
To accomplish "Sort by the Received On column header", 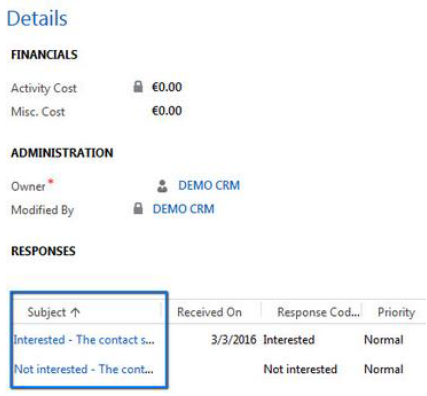I will [209, 312].
